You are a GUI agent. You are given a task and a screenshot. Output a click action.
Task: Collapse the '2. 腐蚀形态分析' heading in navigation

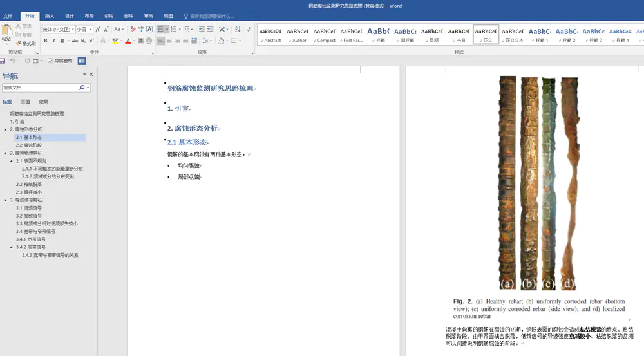click(x=5, y=129)
